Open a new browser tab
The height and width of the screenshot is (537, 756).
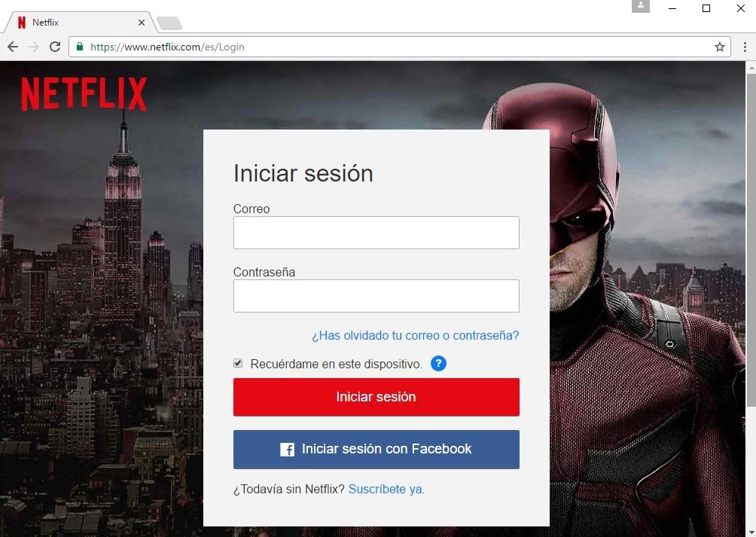pyautogui.click(x=169, y=23)
